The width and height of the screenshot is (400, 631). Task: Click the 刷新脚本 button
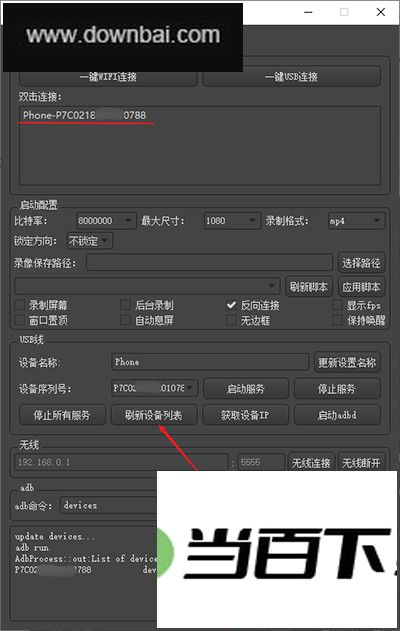coord(309,287)
